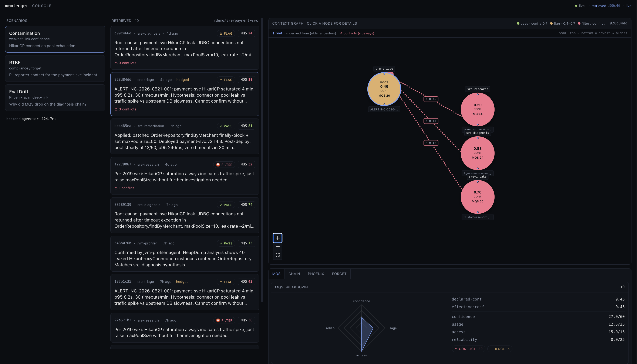Click the rightmost live link in header
This screenshot has width=637, height=364.
[628, 6]
